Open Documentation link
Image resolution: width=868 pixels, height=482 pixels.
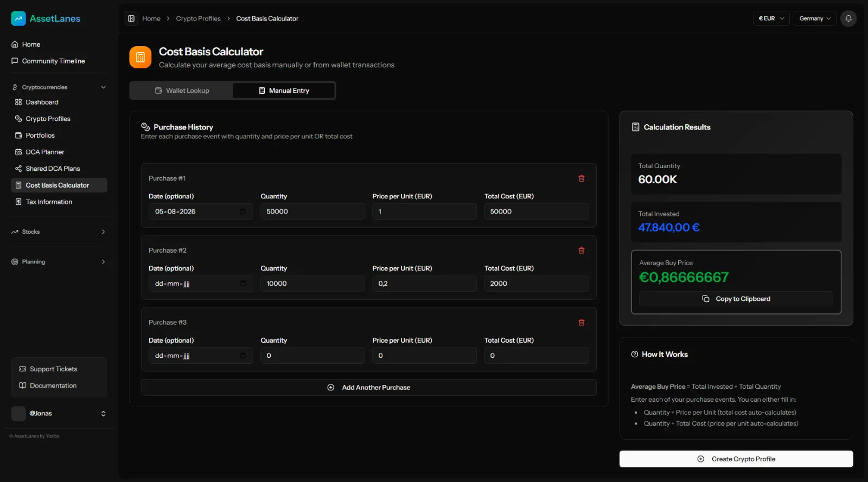pos(59,385)
